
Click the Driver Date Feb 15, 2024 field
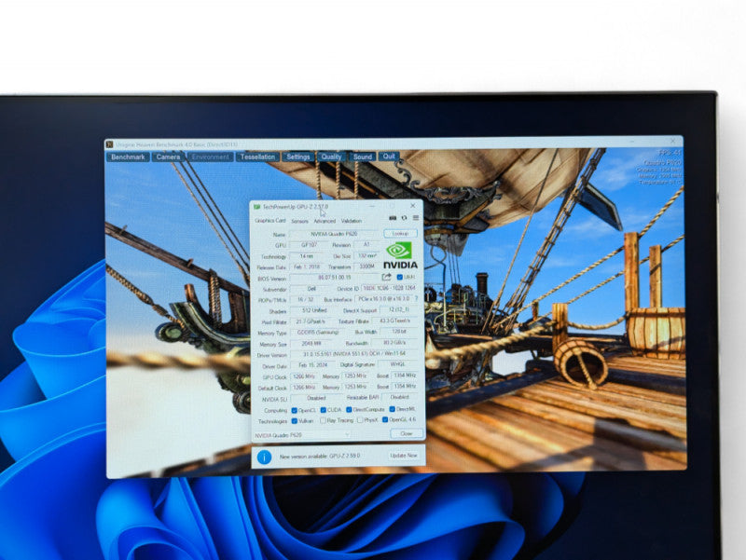pos(312,365)
